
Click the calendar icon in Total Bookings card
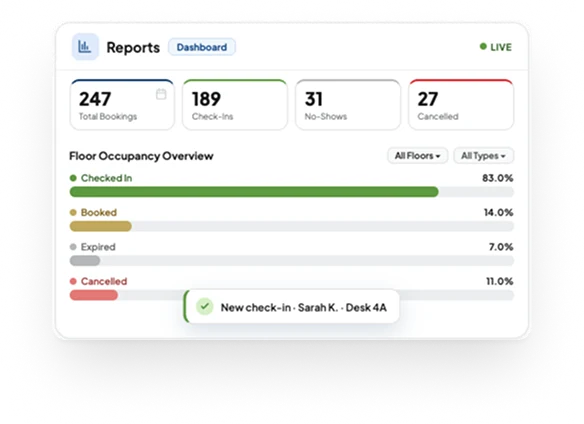tap(161, 94)
